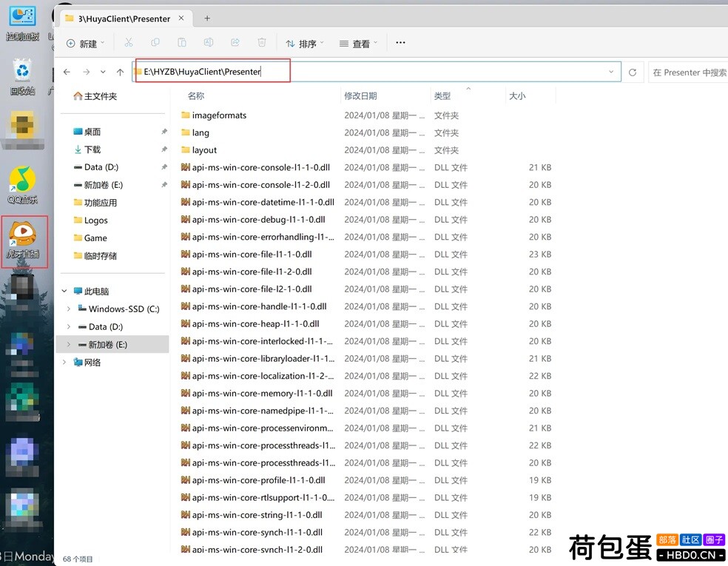728x566 pixels.
Task: Expand the address bar history dropdown
Action: [x=611, y=72]
